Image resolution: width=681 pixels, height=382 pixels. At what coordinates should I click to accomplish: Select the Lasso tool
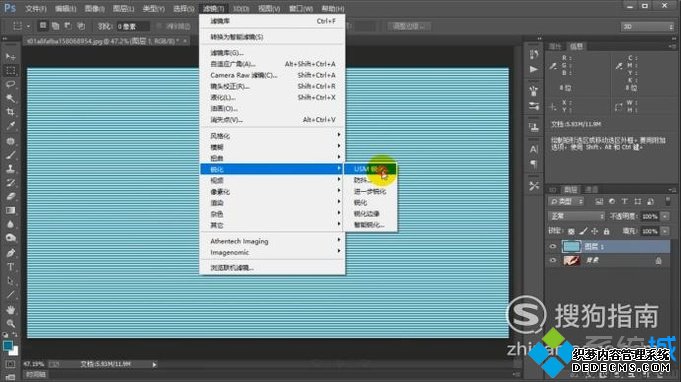10,85
